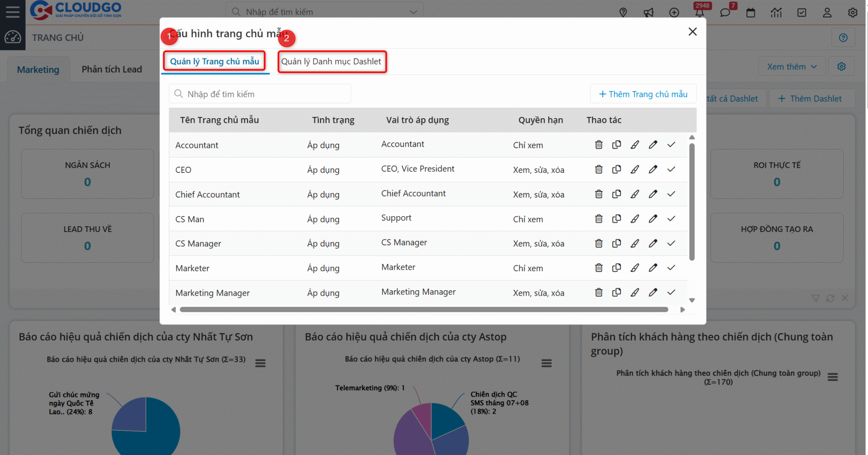The image size is (868, 455).
Task: Click the horizontal scrollbar right arrow
Action: point(682,310)
